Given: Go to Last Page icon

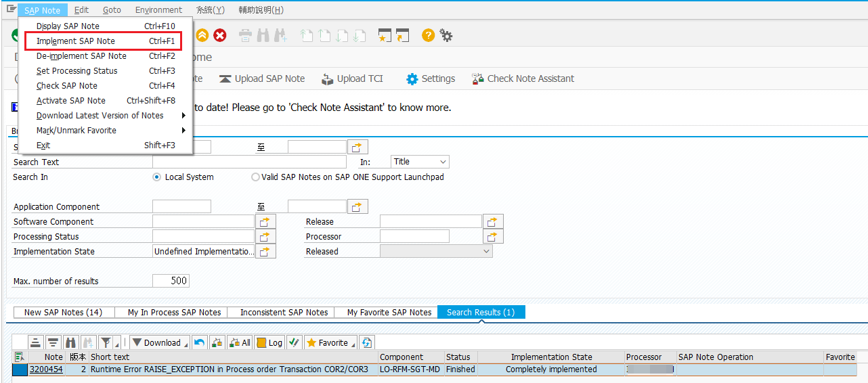Looking at the screenshot, I should (360, 35).
